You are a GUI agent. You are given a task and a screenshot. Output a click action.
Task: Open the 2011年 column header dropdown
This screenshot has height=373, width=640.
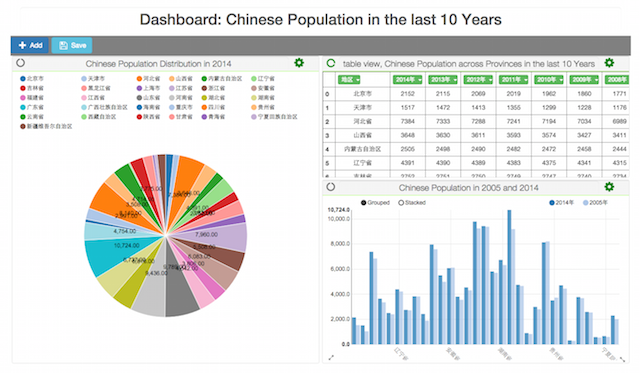click(513, 80)
